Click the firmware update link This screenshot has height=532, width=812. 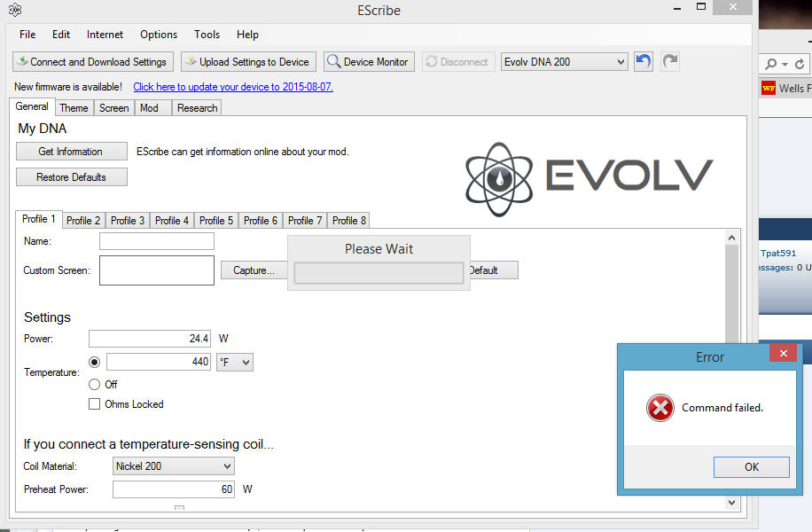[233, 87]
